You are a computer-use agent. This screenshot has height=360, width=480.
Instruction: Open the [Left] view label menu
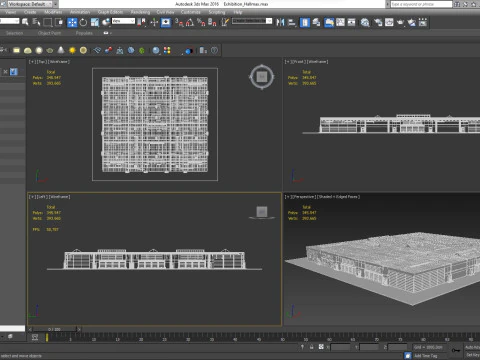click(x=43, y=197)
